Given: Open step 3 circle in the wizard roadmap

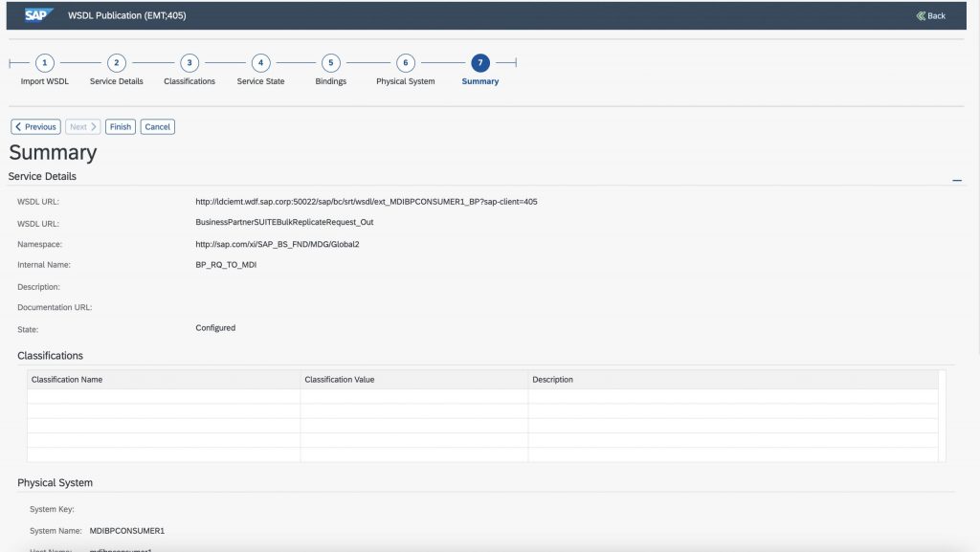Looking at the screenshot, I should coord(189,63).
